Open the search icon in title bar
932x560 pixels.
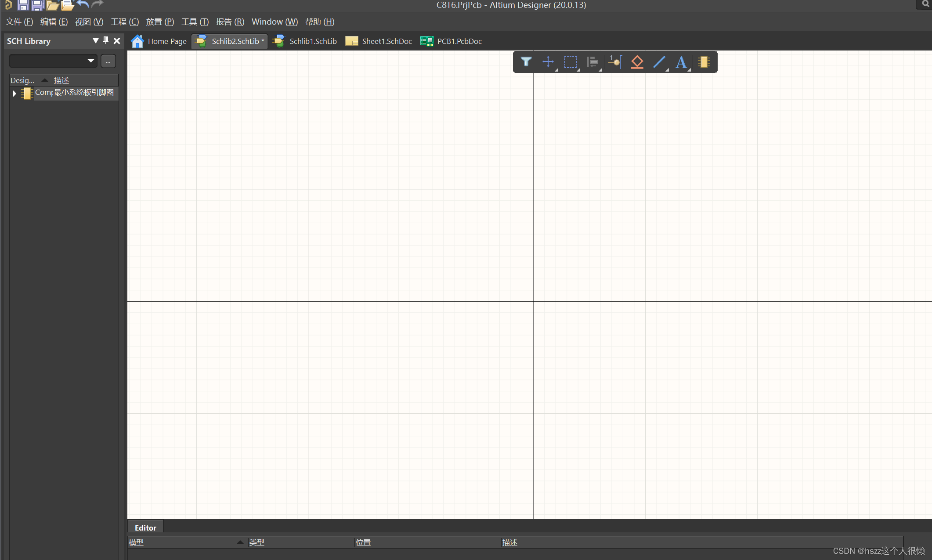click(x=925, y=4)
